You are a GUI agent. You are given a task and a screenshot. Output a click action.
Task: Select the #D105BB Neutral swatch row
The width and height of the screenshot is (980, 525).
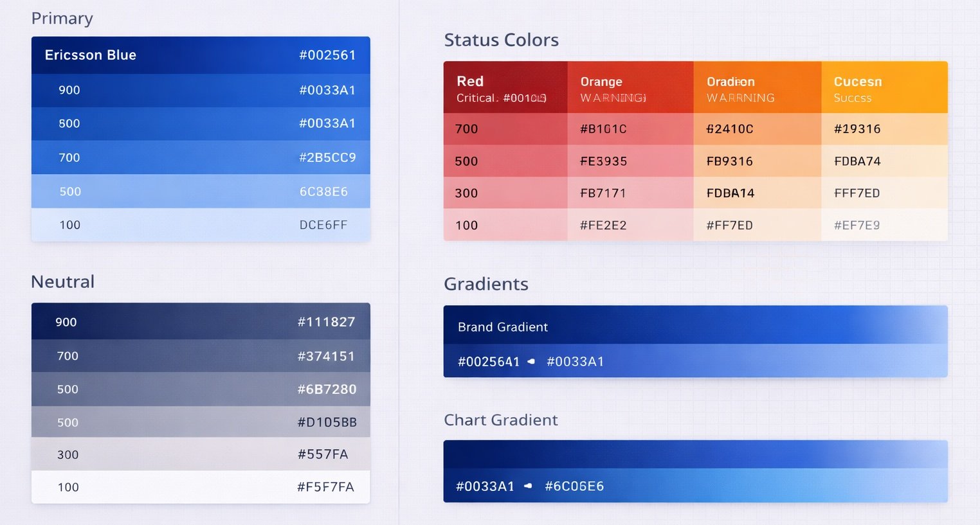(201, 422)
